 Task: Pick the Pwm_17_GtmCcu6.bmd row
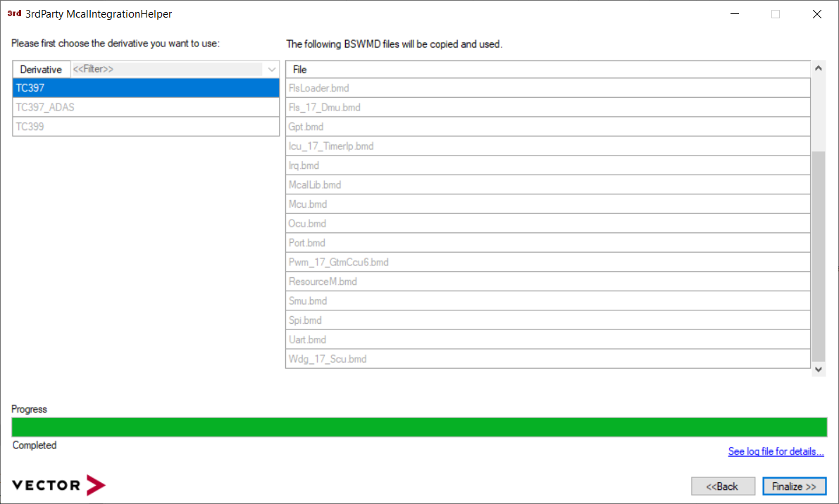(x=547, y=262)
